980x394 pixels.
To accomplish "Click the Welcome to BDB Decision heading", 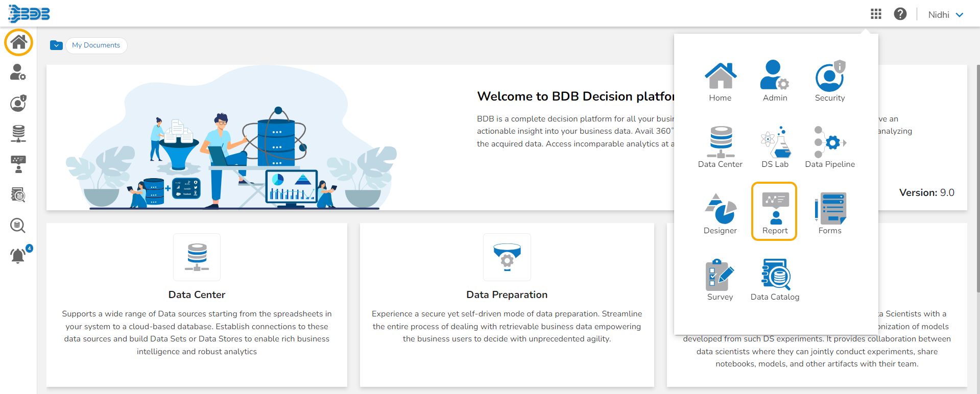I will [x=576, y=96].
